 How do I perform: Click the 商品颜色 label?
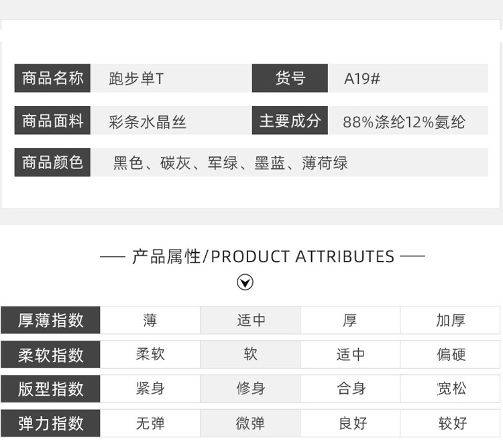point(52,163)
